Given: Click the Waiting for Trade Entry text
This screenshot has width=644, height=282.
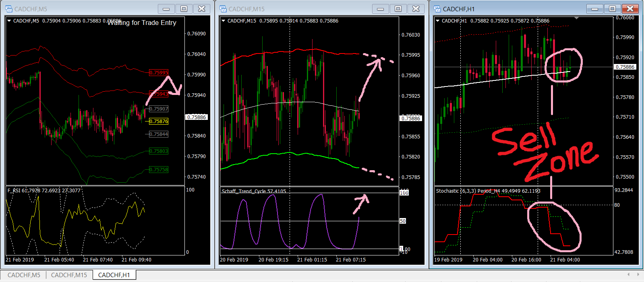Looking at the screenshot, I should click(142, 23).
